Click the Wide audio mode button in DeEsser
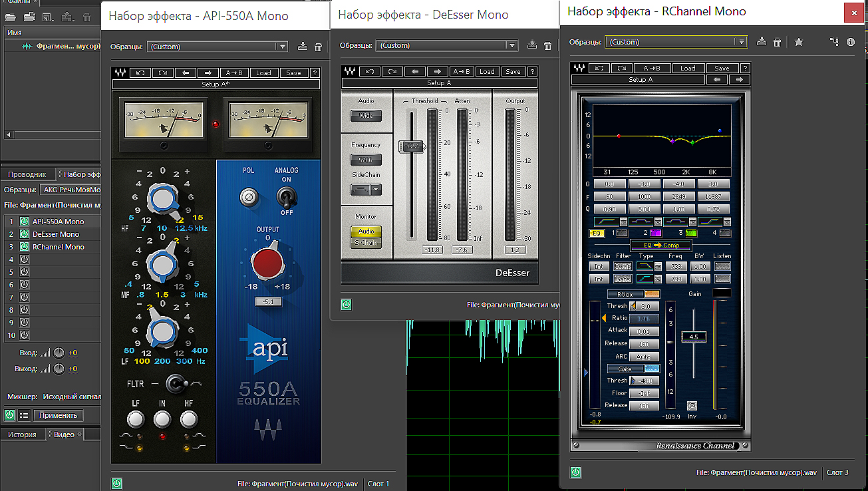 (x=366, y=116)
